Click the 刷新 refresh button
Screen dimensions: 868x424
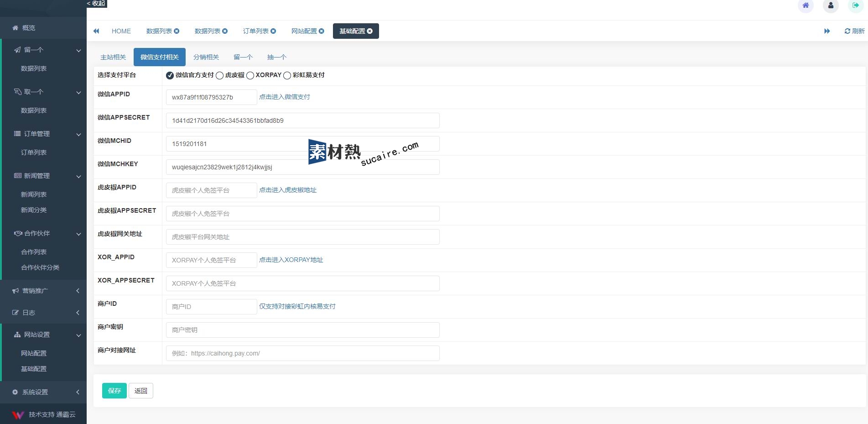point(854,31)
